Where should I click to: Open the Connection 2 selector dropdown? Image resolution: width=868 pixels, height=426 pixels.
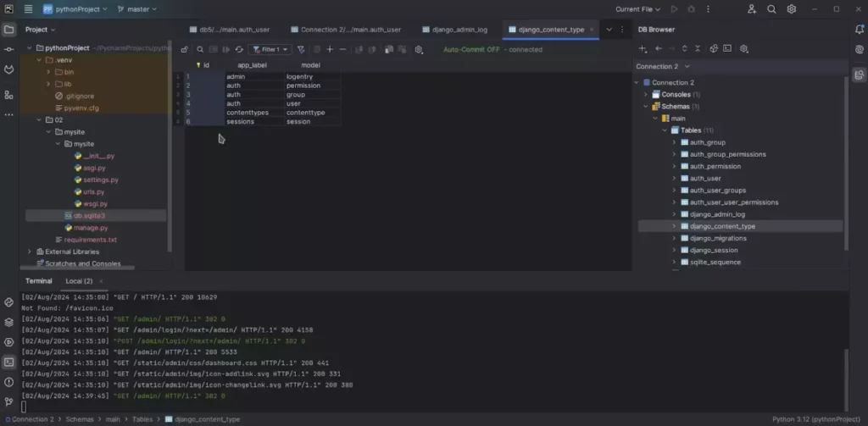coord(663,66)
